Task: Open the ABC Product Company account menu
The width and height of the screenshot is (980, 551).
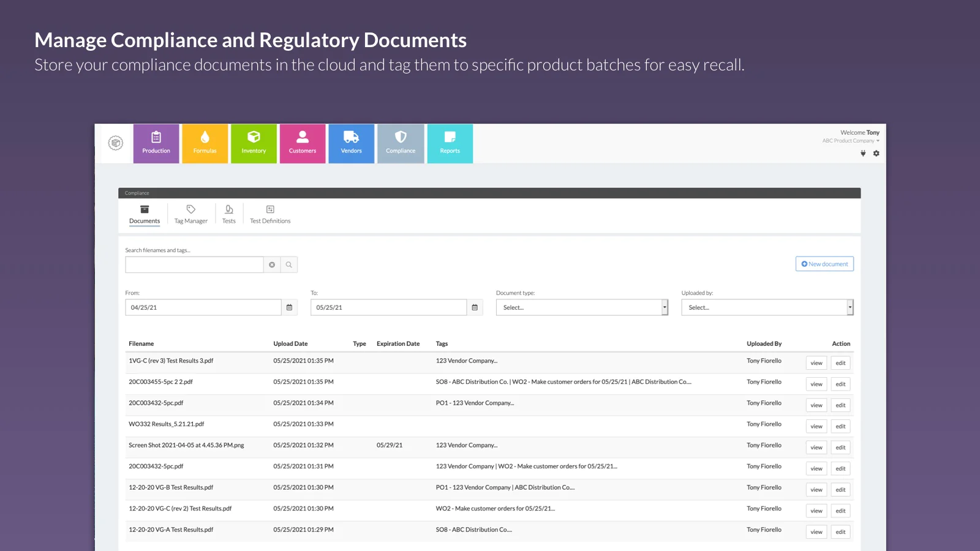Action: point(851,141)
